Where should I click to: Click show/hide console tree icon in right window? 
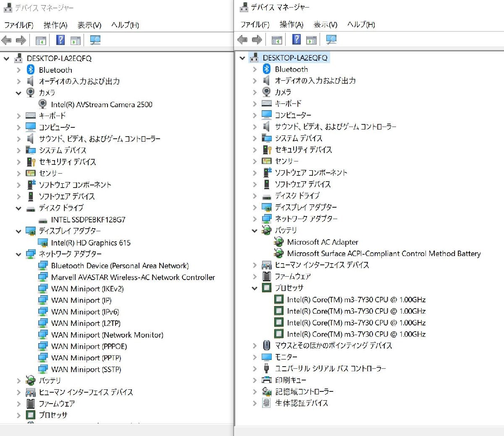(277, 40)
